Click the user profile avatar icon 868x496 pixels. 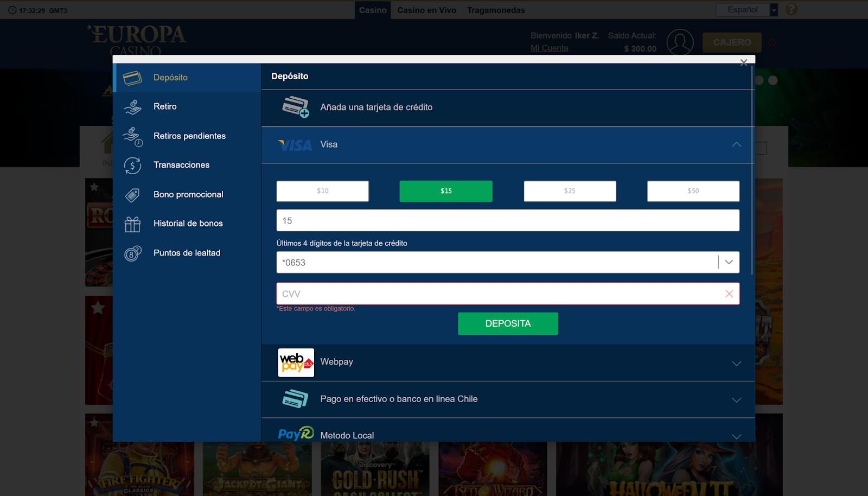[680, 42]
